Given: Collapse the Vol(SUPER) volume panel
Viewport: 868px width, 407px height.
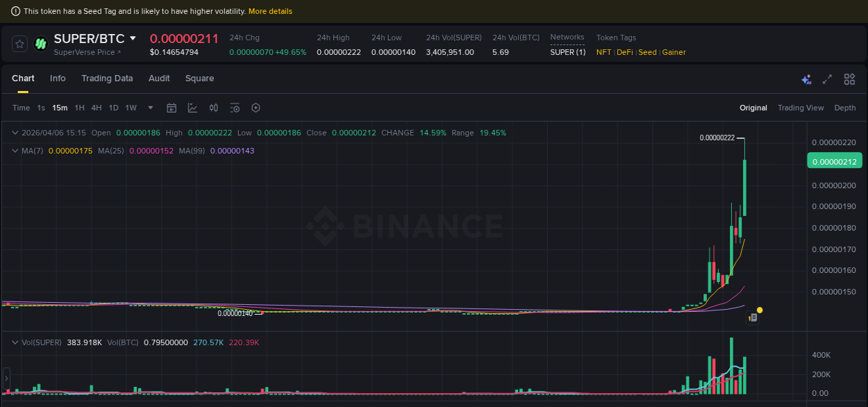Looking at the screenshot, I should point(15,342).
